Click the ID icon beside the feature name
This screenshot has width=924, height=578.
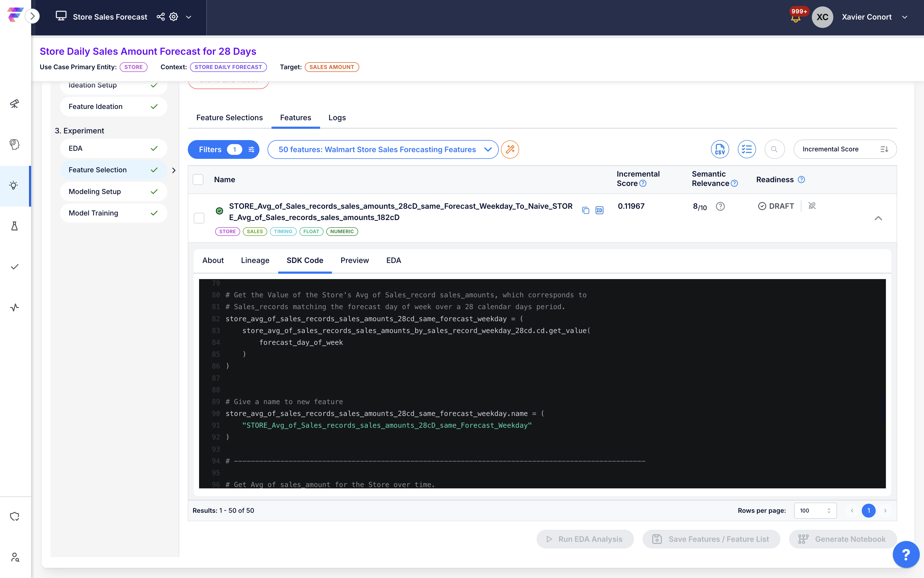(x=599, y=211)
